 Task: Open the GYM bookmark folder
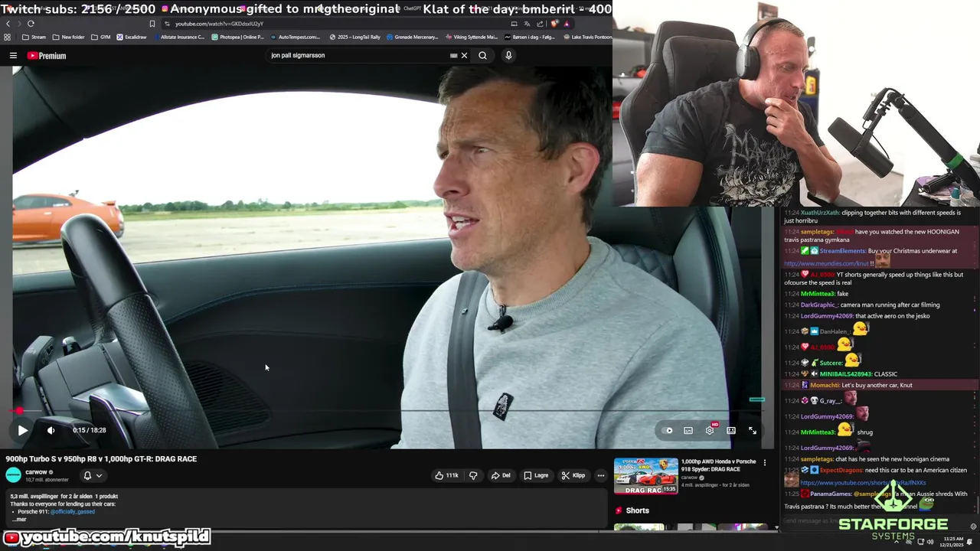(x=100, y=37)
